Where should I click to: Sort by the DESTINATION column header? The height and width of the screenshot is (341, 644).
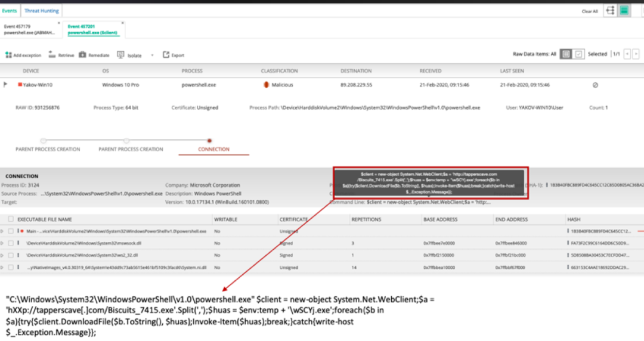click(356, 71)
